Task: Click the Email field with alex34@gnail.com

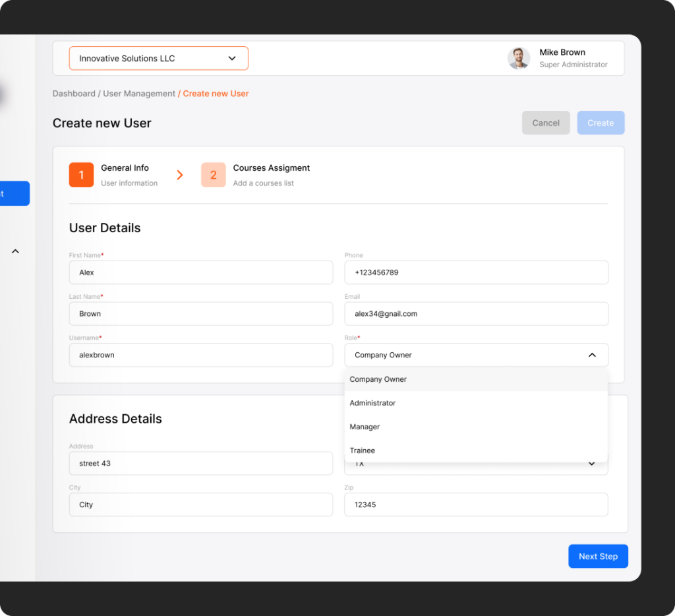Action: click(476, 313)
